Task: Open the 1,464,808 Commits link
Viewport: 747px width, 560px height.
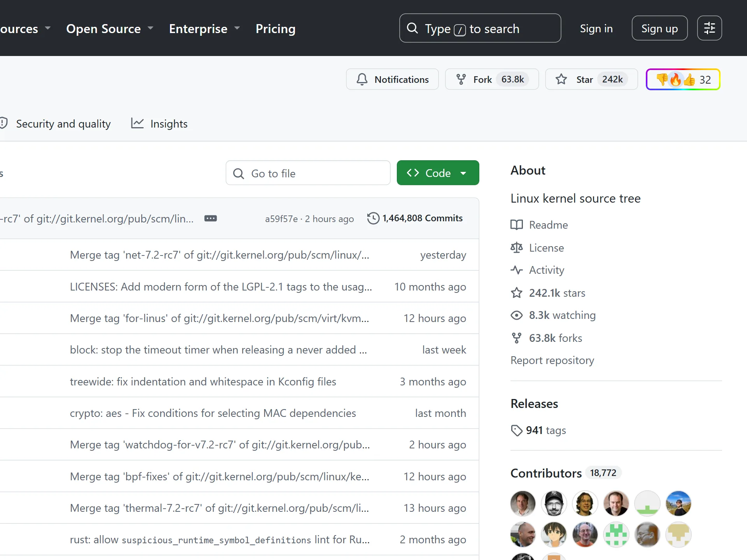Action: pyautogui.click(x=415, y=218)
